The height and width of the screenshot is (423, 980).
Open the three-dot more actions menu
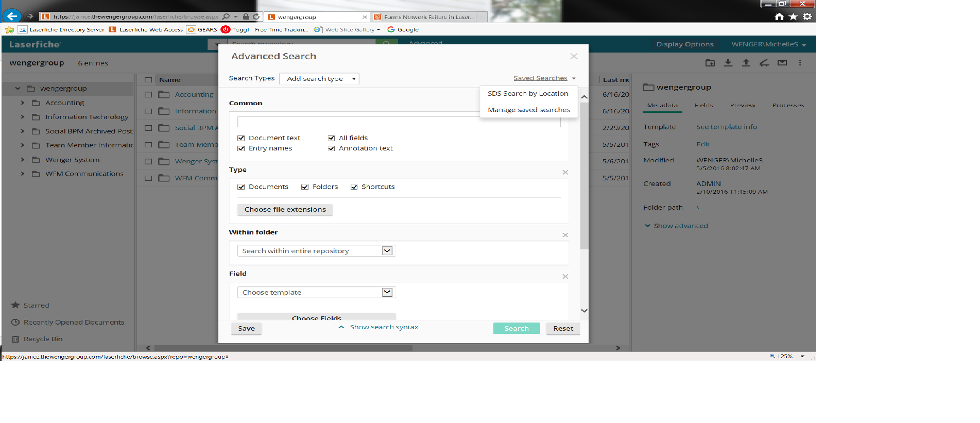(800, 63)
